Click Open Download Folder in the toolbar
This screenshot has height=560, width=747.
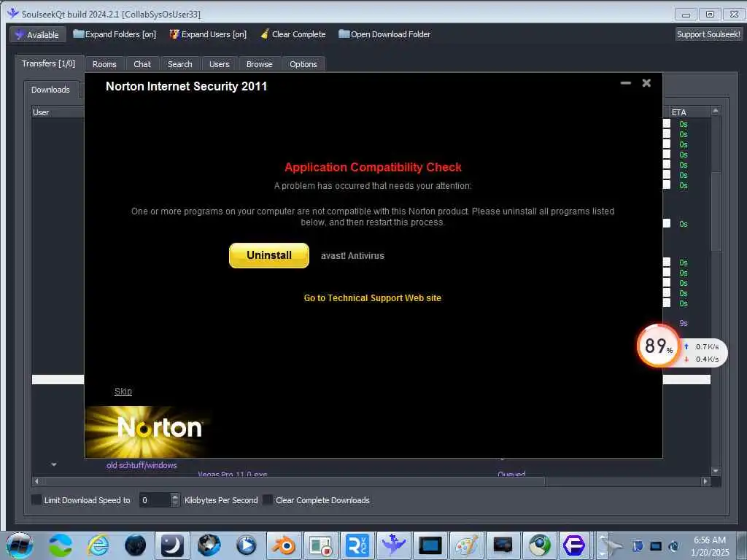point(384,34)
